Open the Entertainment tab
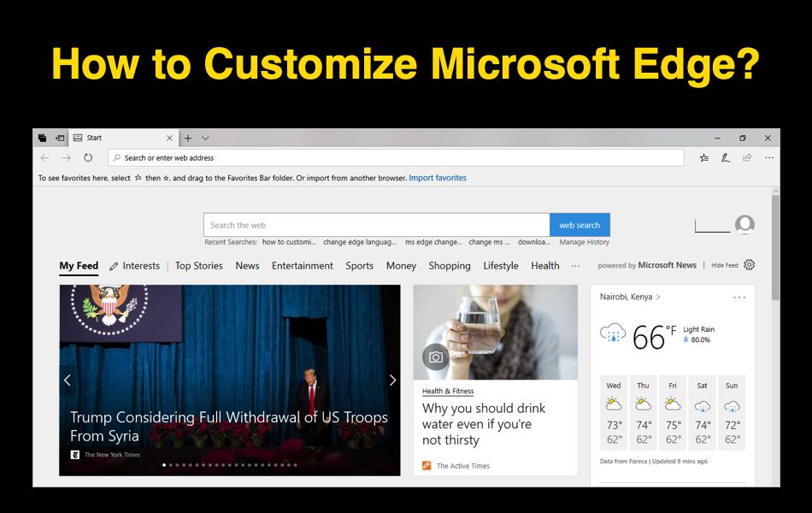Screen dimensions: 812x513 click(x=303, y=266)
